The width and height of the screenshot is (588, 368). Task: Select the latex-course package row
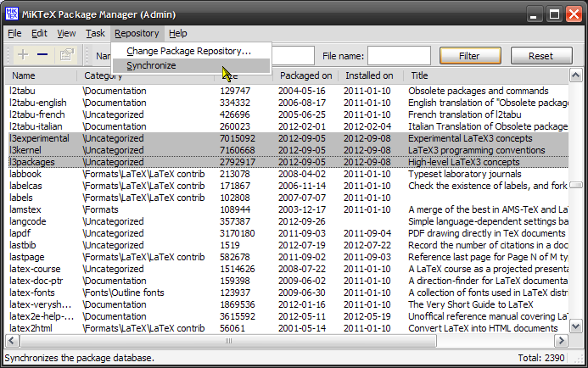click(287, 269)
